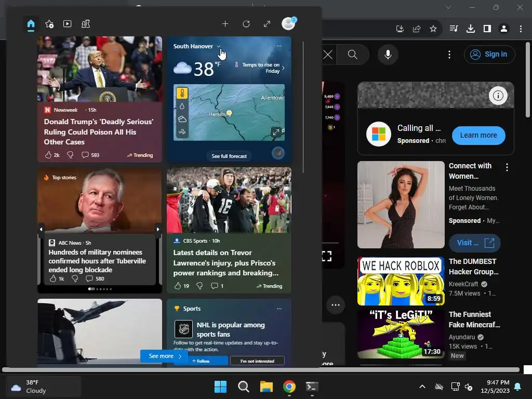Bookmark this page with Chrome star icon
Screen dimensions: 532x399
433,29
